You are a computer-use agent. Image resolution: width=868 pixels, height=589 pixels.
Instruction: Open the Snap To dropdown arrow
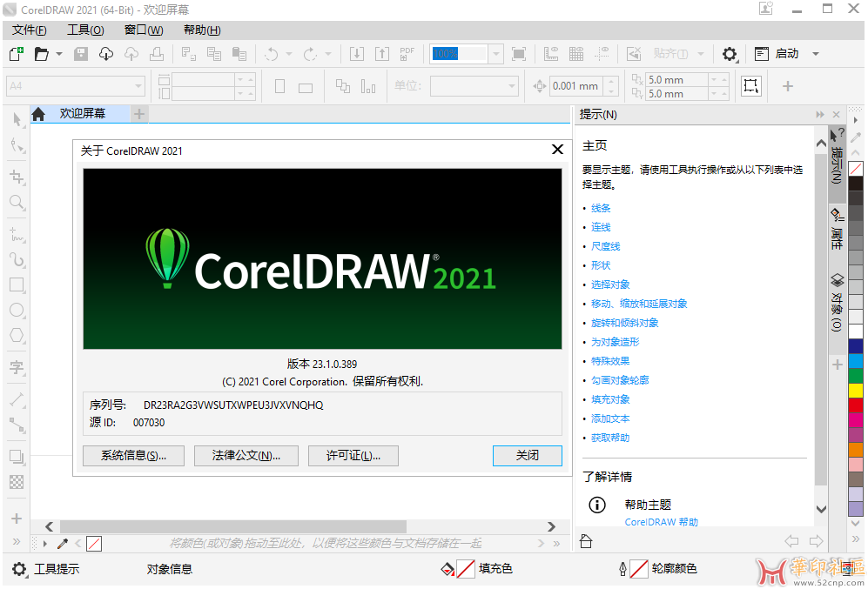[x=701, y=54]
